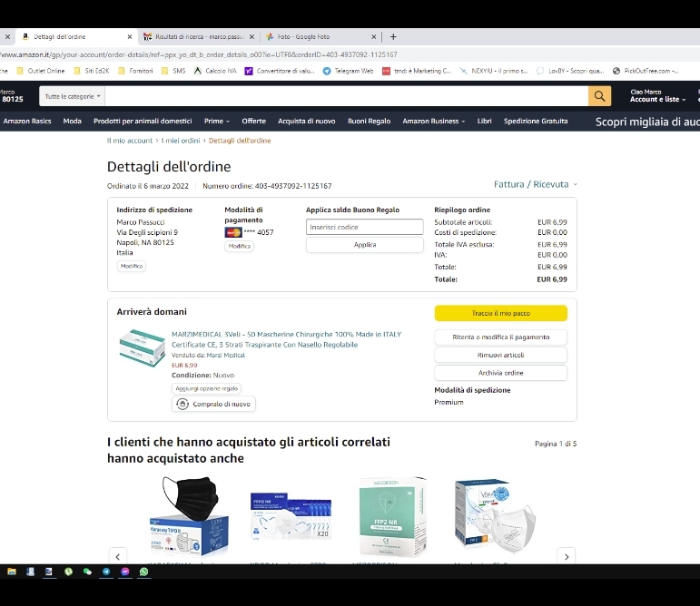Open WhatsApp from the taskbar
This screenshot has width=700, height=606.
click(x=143, y=572)
